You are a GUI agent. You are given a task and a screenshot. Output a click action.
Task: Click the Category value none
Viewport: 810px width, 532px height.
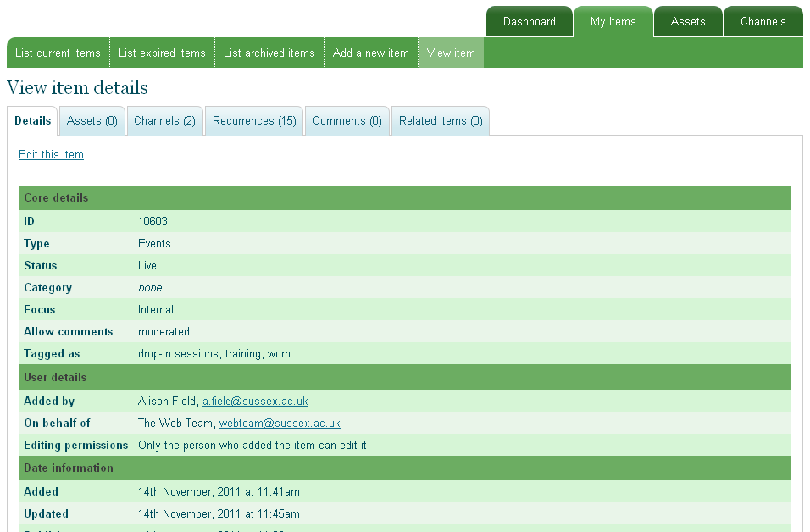tap(150, 288)
